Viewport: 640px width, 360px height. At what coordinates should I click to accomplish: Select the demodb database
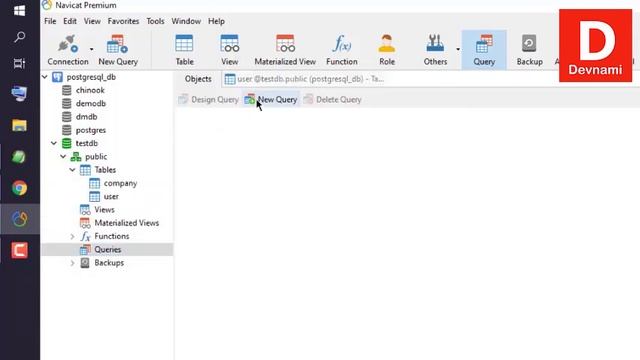tap(91, 104)
